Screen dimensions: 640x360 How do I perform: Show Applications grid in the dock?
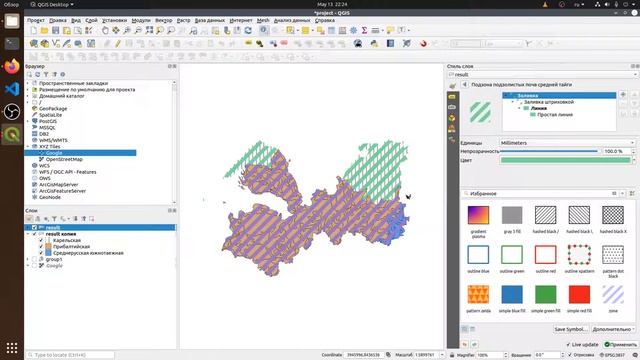(x=12, y=348)
